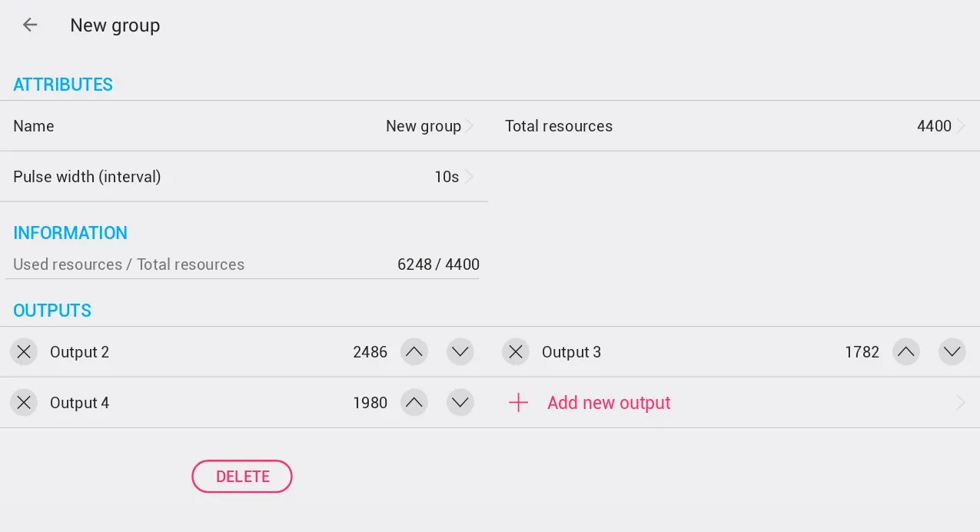The width and height of the screenshot is (980, 532).
Task: Click the Add new output row chevron
Action: pos(960,403)
